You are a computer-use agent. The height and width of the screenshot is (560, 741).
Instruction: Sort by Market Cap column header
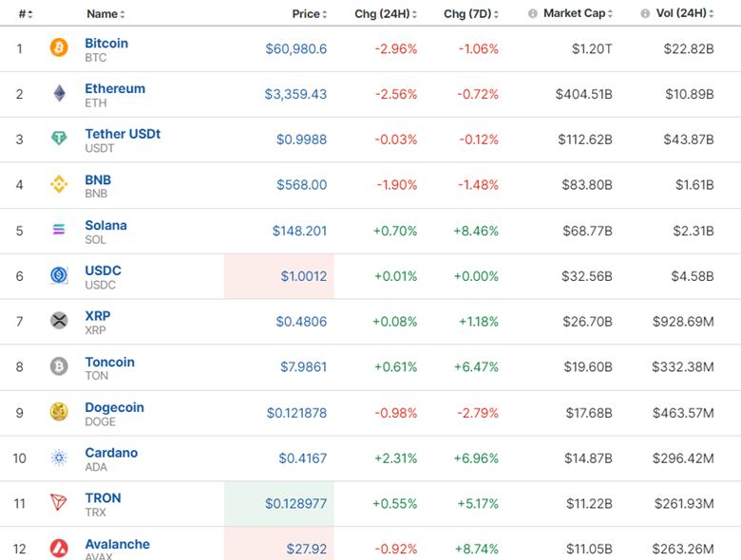[x=578, y=13]
